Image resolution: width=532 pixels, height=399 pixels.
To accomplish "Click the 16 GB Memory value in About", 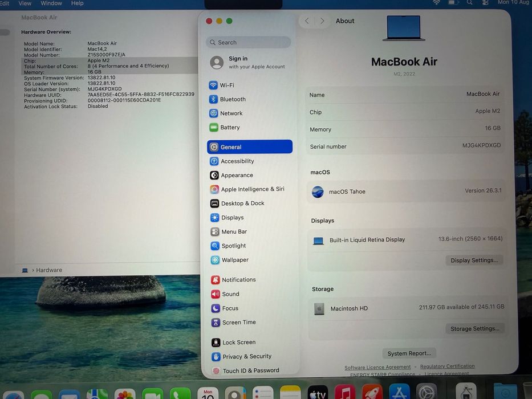I will [x=493, y=128].
